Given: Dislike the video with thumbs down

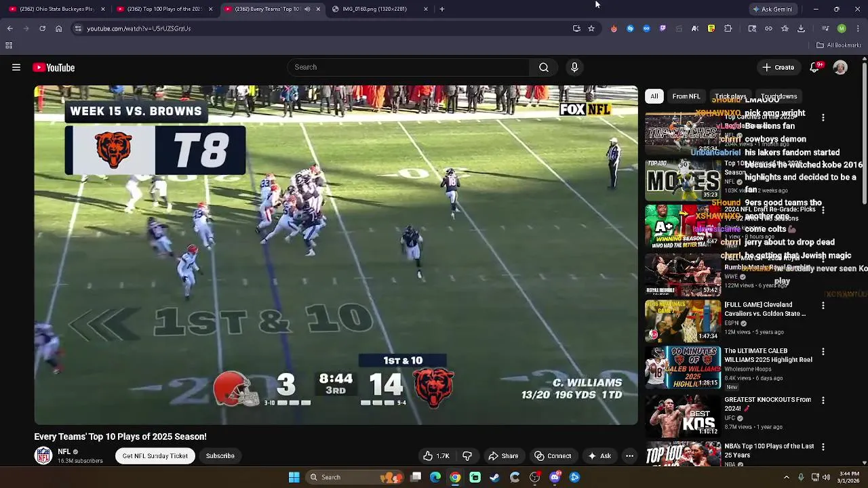Looking at the screenshot, I should (467, 456).
